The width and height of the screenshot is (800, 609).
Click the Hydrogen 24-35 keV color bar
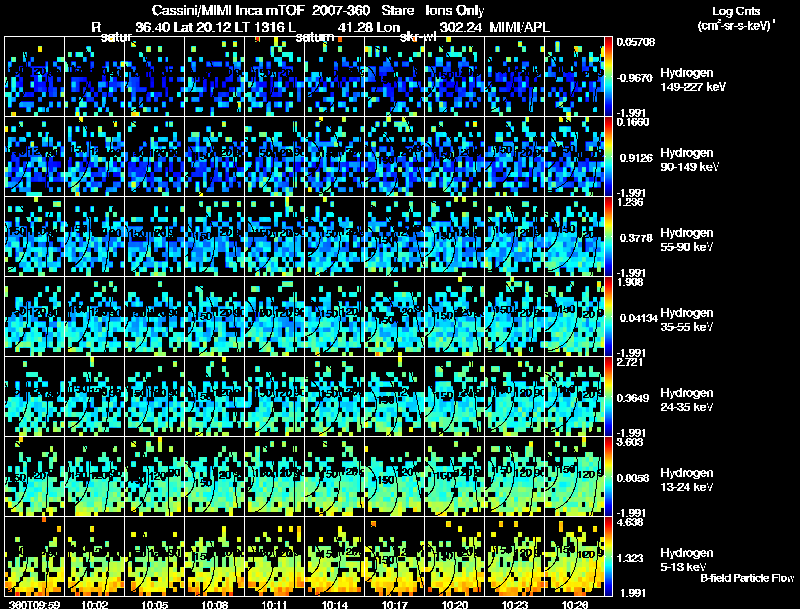tap(608, 397)
